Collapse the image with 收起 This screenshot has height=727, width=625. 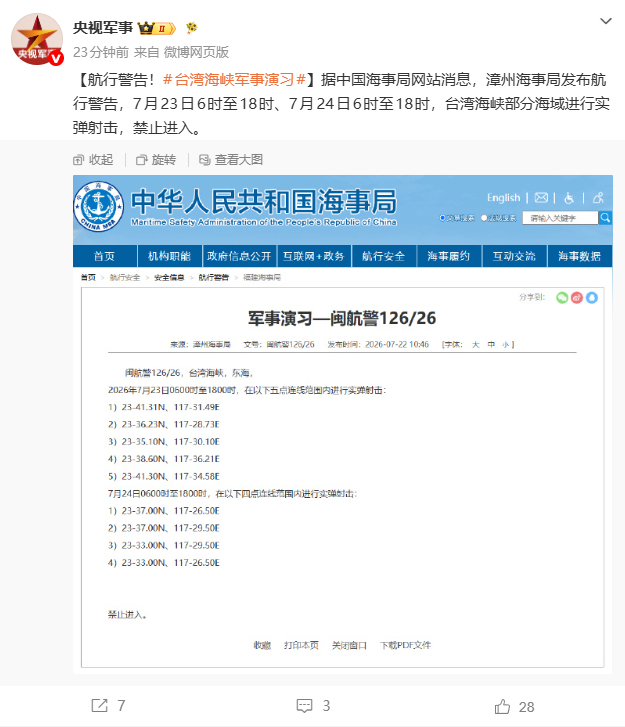click(x=93, y=159)
